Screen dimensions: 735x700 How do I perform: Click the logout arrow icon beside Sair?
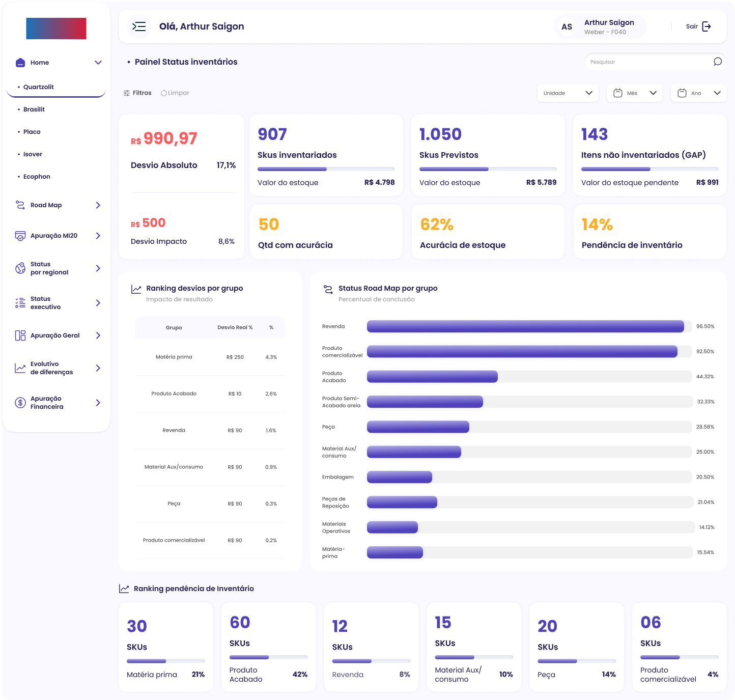(x=706, y=26)
